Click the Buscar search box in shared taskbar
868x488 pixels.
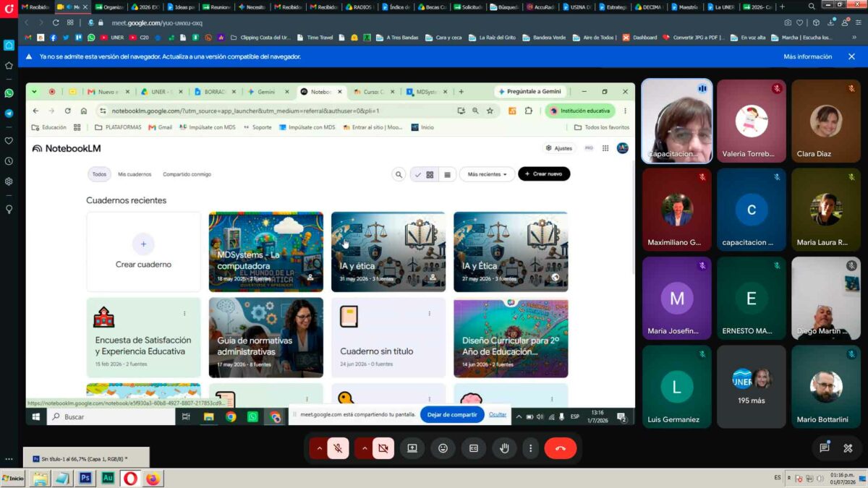pyautogui.click(x=110, y=416)
